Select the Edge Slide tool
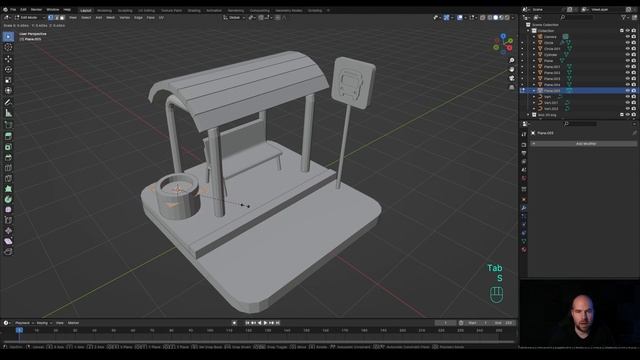This screenshot has width=640, height=360. coord(8,220)
